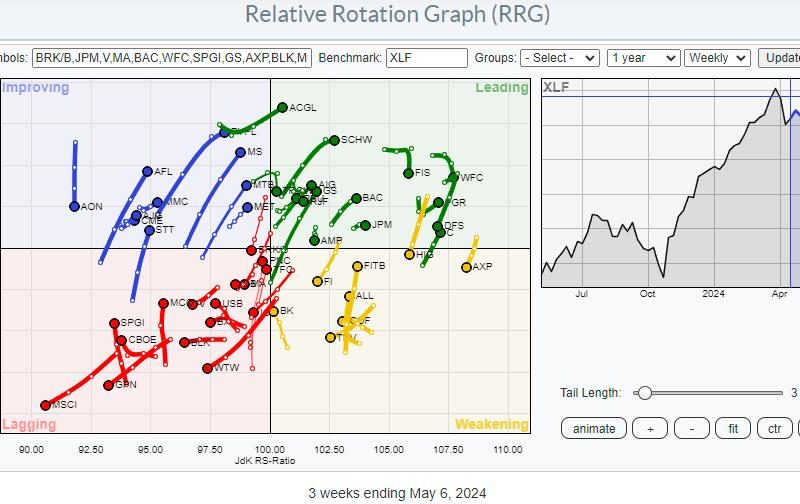The height and width of the screenshot is (504, 800).
Task: Click the AFL data point
Action: click(147, 171)
